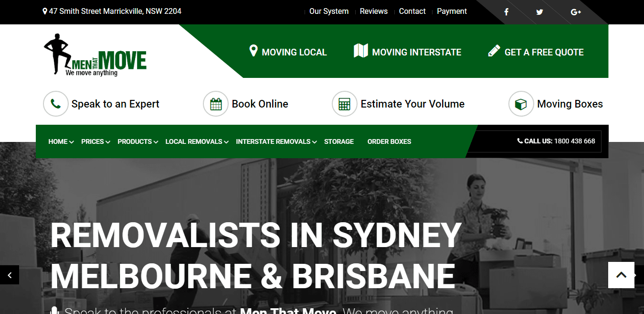This screenshot has width=644, height=314.
Task: Click the Call Us 1800 438 668 box
Action: pos(556,141)
